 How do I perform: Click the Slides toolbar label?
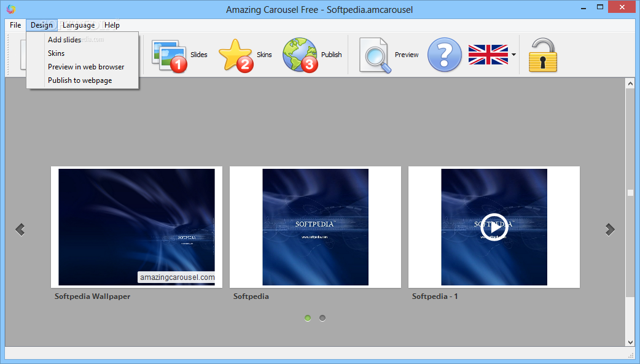coord(199,55)
